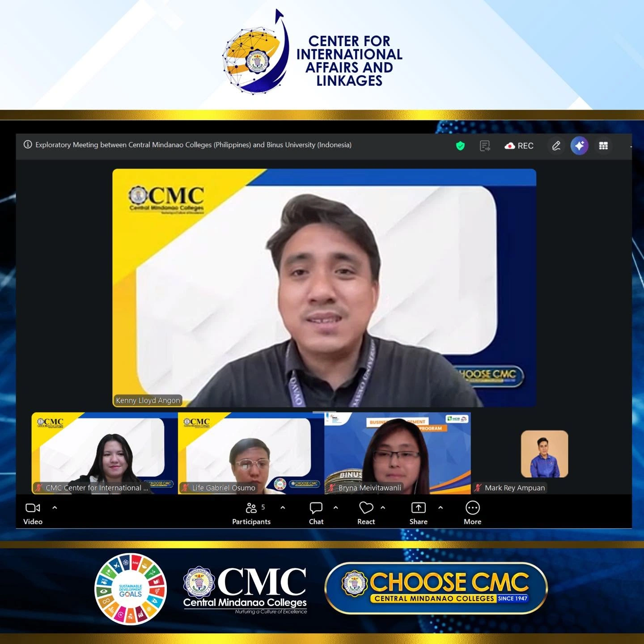Click the cloud REC recording indicator
The width and height of the screenshot is (644, 644).
[519, 146]
